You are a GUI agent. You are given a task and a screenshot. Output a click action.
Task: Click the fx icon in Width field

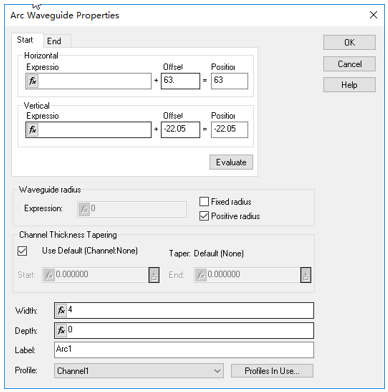point(61,310)
